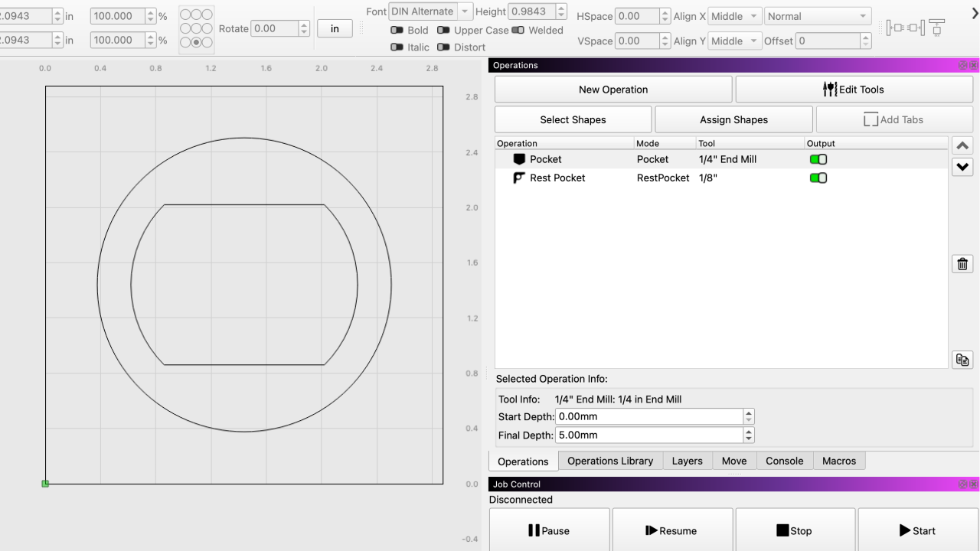
Task: Move selected operation down with arrow
Action: click(x=962, y=167)
